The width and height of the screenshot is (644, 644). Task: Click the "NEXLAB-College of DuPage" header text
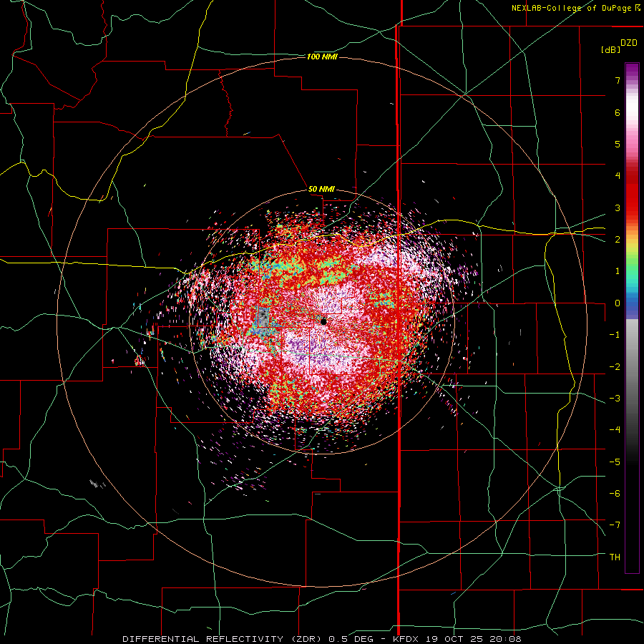click(571, 8)
